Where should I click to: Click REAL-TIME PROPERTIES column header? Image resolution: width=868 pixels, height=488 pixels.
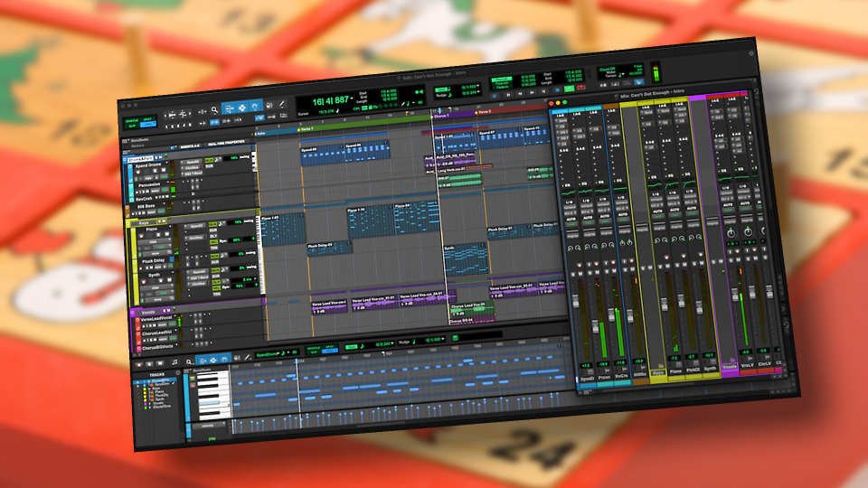pos(226,143)
